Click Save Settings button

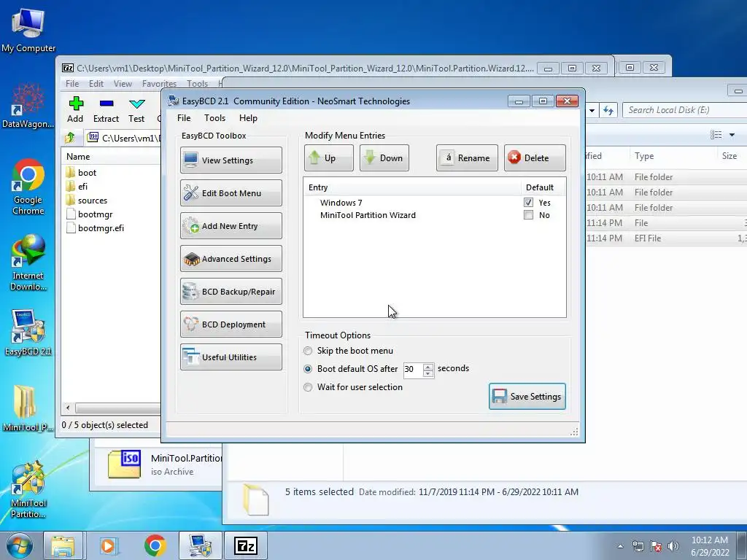(x=527, y=396)
